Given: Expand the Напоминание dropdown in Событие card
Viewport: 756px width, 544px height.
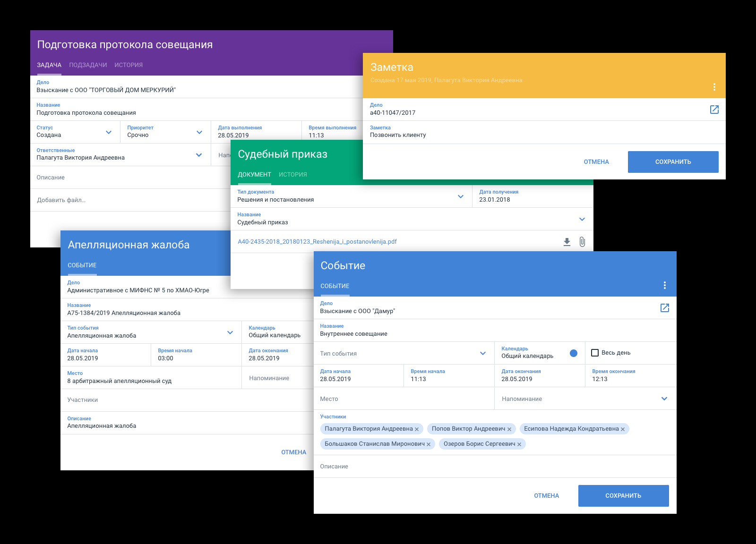Looking at the screenshot, I should coord(664,399).
